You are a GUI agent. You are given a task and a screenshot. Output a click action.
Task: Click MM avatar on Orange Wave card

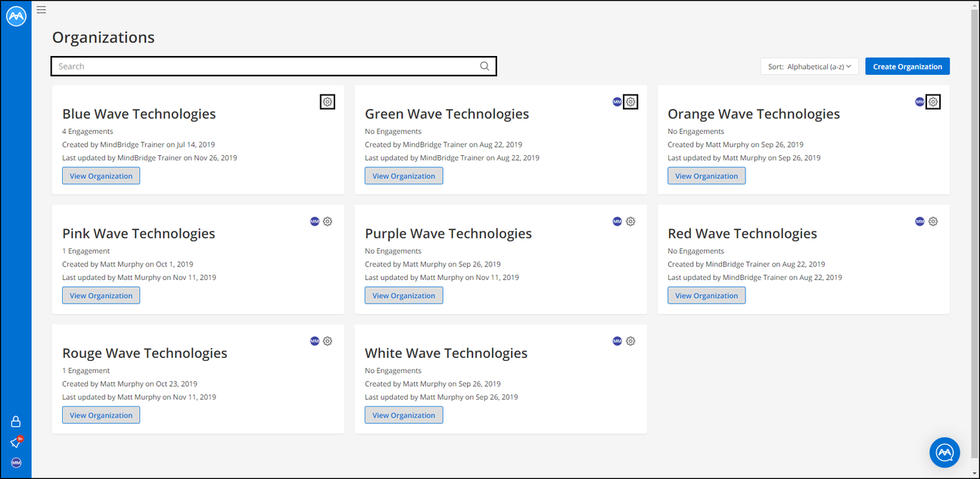pyautogui.click(x=919, y=101)
